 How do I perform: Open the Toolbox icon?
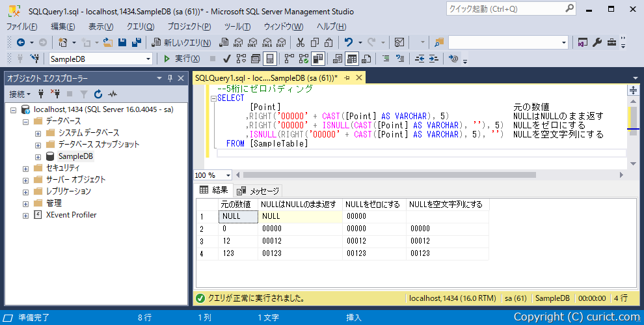pos(611,42)
